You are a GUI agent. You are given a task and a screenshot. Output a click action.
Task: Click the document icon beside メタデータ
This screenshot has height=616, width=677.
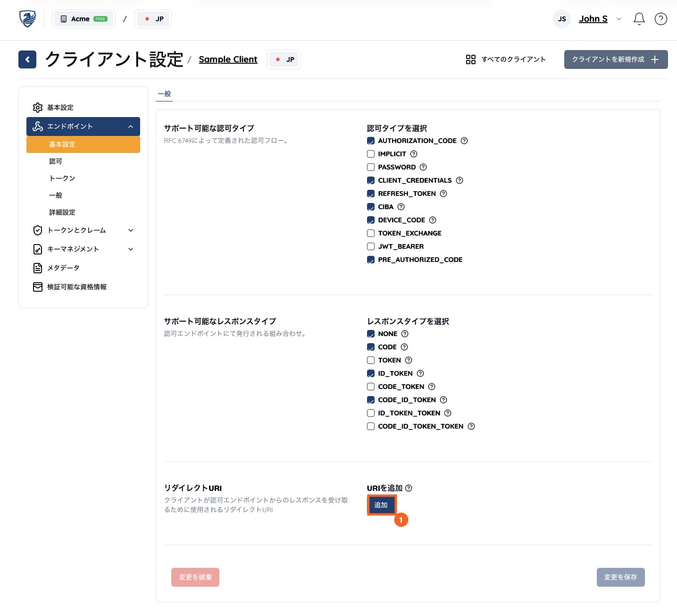pyautogui.click(x=38, y=268)
